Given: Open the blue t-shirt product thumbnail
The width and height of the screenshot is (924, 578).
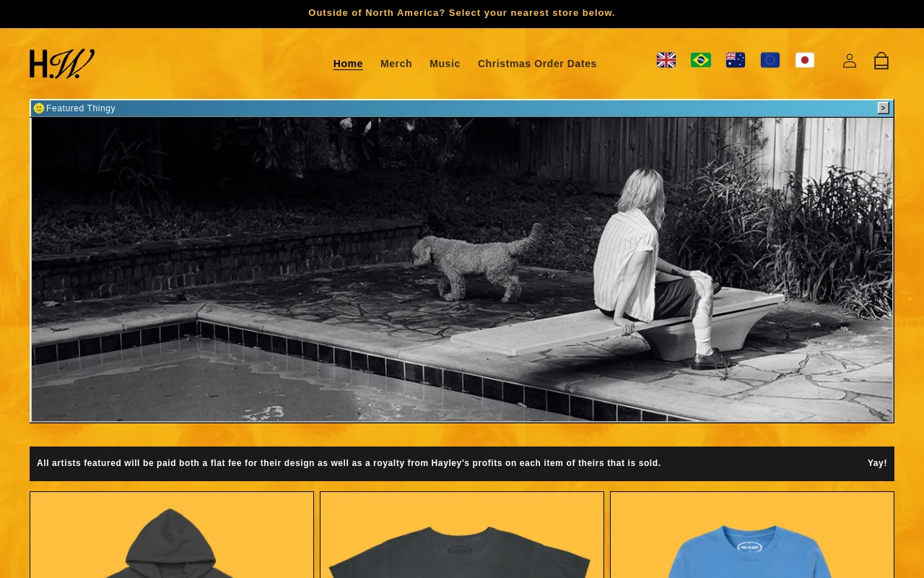Looking at the screenshot, I should click(x=752, y=535).
